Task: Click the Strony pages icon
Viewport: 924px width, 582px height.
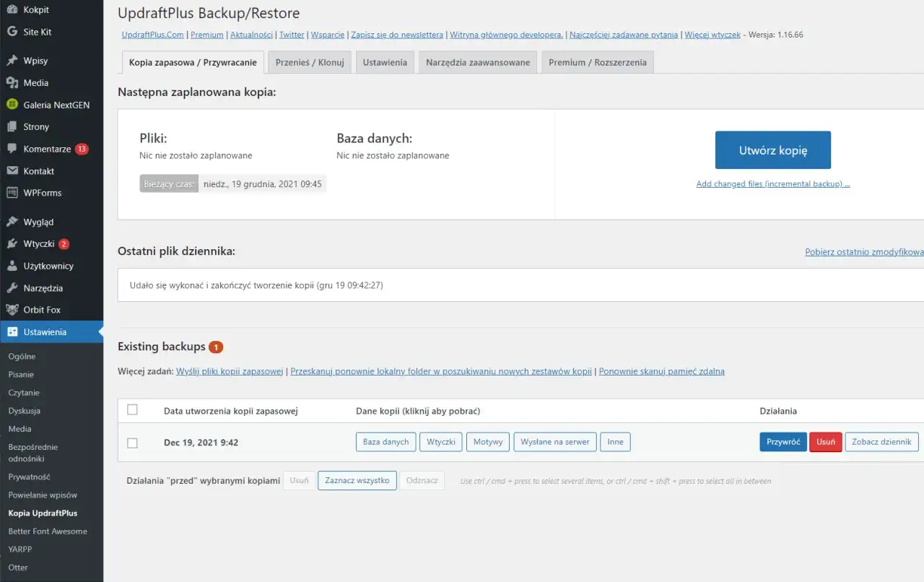Action: pos(12,127)
